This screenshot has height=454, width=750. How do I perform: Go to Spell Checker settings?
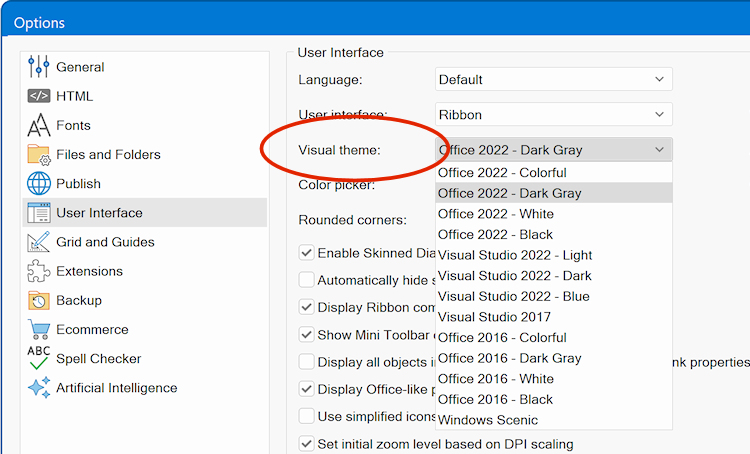point(98,358)
